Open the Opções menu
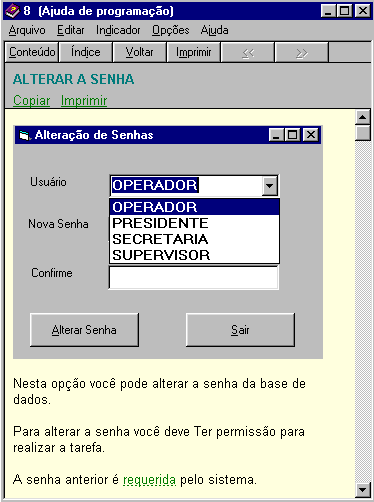 (x=171, y=30)
